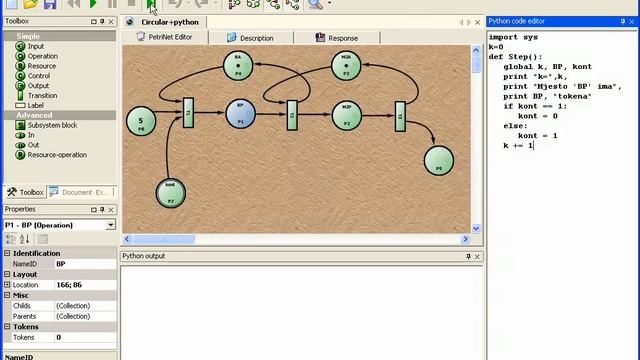
Task: Collapse the Simple toolbox group
Action: point(60,36)
